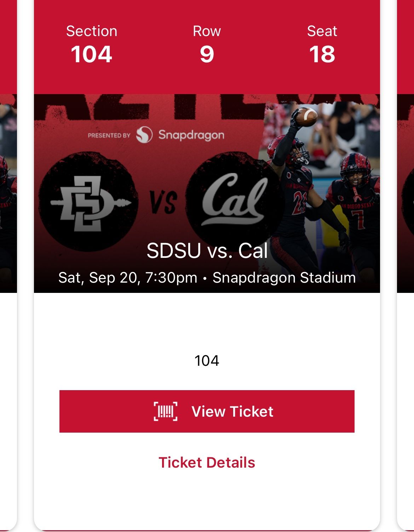
Task: Select the Seat 18 header value
Action: pos(322,54)
